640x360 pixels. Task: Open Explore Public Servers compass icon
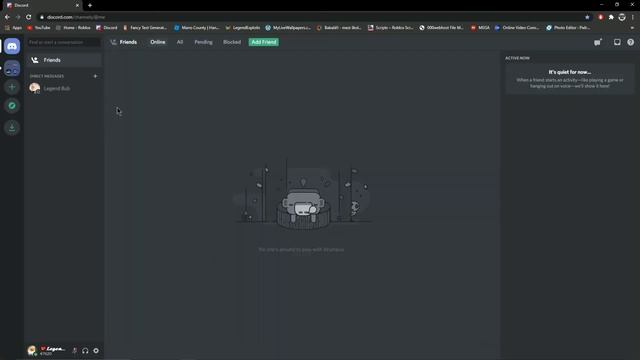tap(12, 106)
